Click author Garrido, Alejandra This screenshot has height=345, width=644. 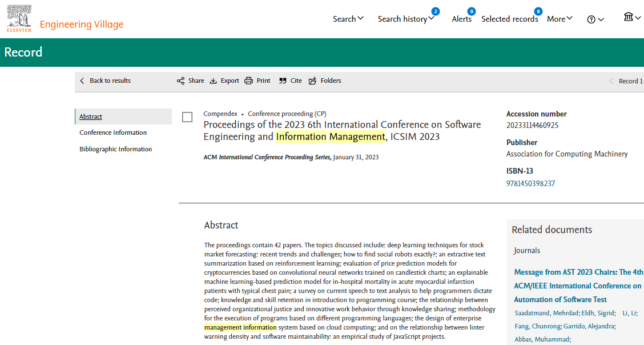589,326
